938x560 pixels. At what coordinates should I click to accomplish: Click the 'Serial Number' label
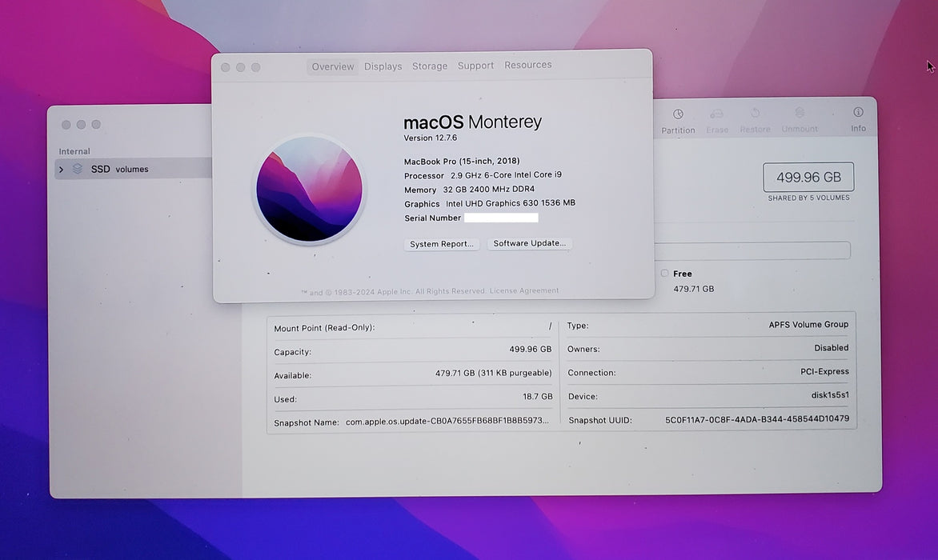432,218
